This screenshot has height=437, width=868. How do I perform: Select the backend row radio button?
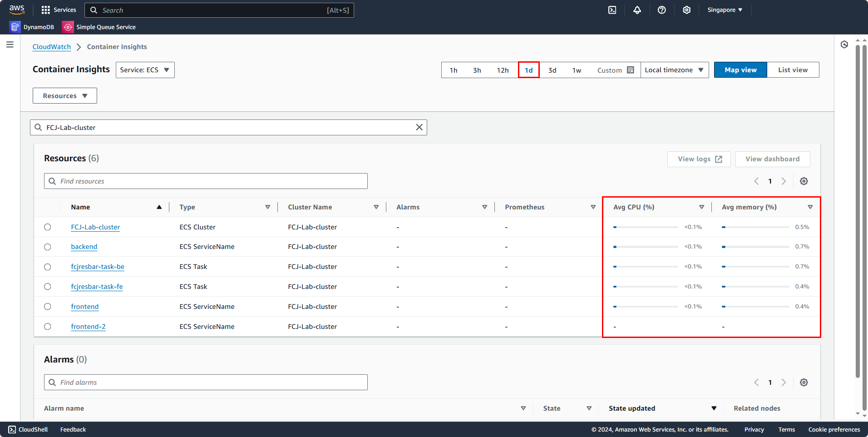48,247
